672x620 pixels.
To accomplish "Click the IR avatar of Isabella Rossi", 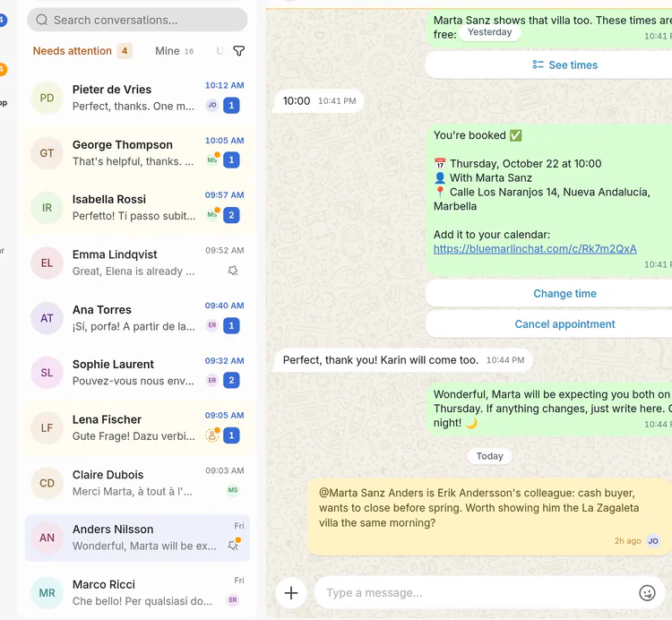I will point(47,208).
